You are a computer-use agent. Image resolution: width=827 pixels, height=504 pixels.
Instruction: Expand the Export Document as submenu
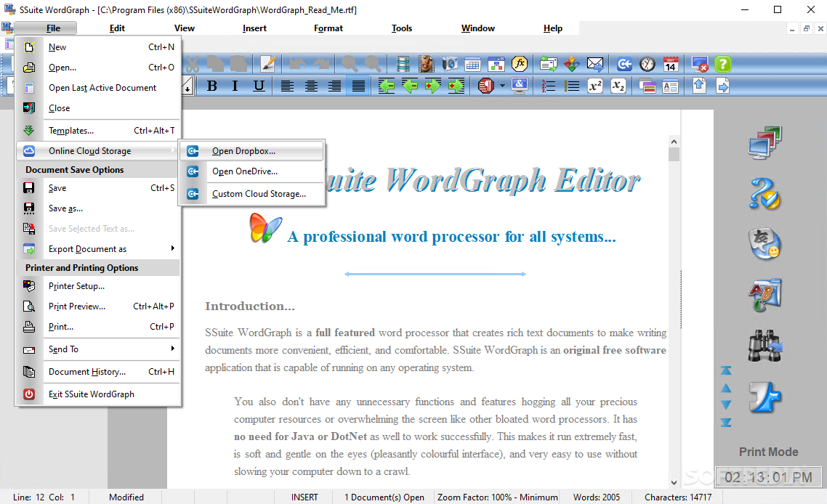98,249
